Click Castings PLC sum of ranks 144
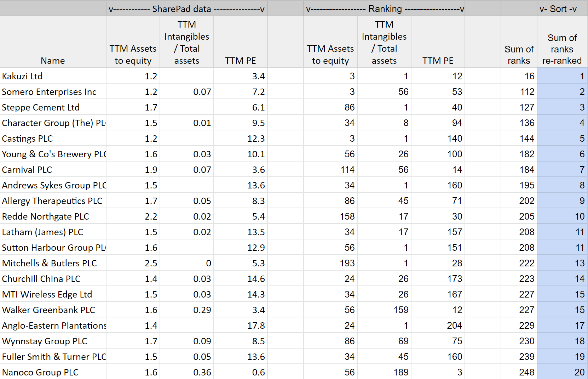Screen dimensions: 588x379 pos(519,138)
